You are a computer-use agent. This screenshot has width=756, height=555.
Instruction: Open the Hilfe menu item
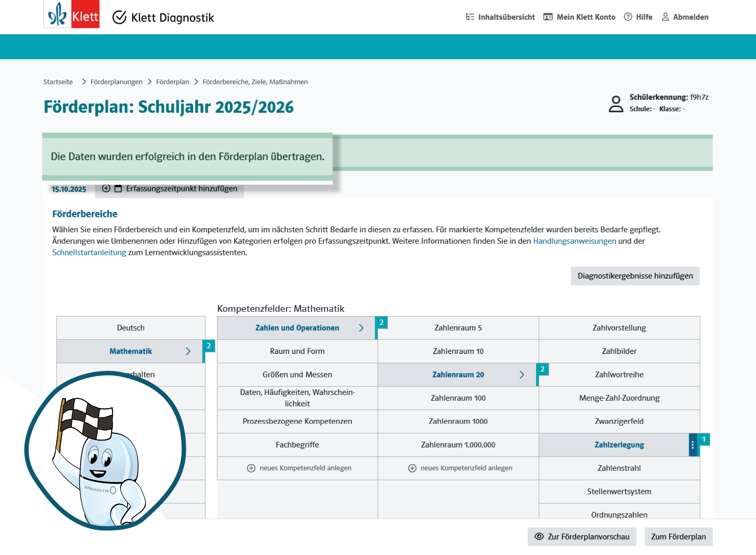638,17
